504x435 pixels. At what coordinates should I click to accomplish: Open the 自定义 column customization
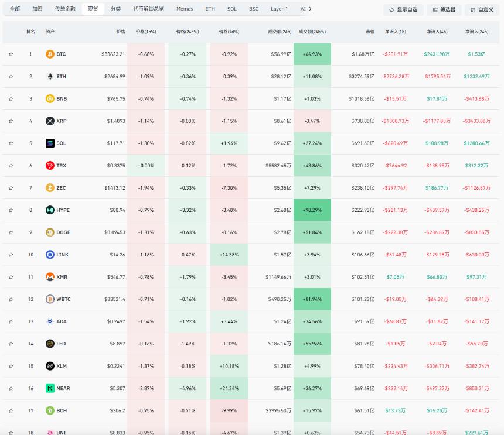[482, 9]
